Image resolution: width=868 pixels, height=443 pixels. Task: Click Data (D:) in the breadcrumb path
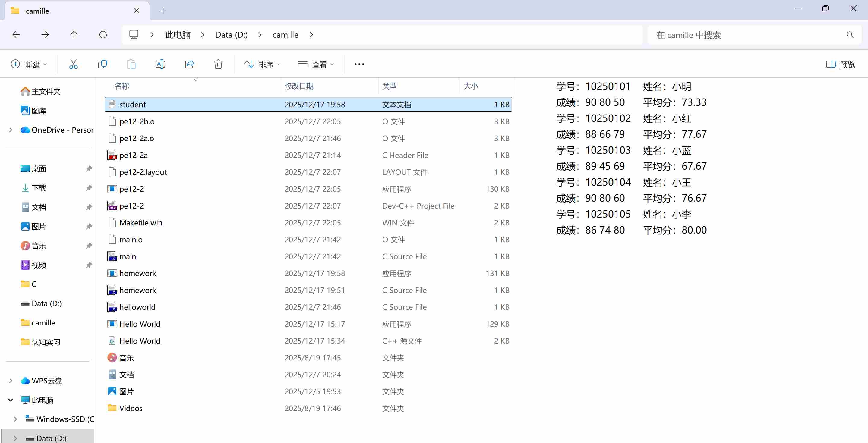coord(232,35)
